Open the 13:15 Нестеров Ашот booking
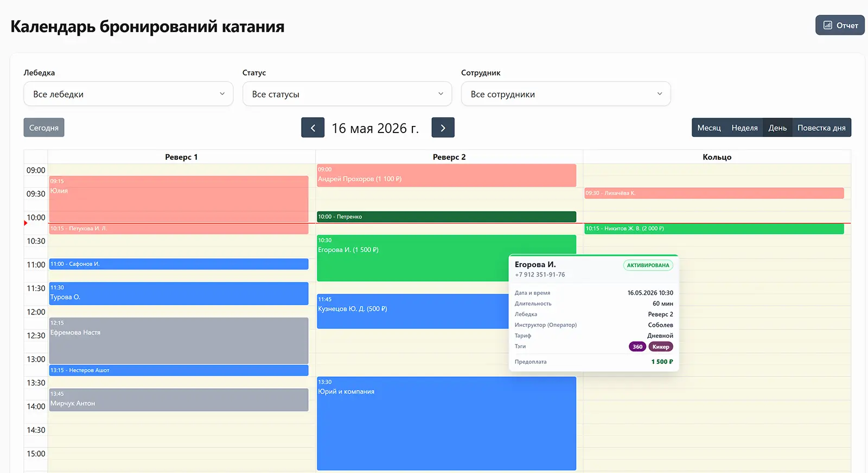 179,370
